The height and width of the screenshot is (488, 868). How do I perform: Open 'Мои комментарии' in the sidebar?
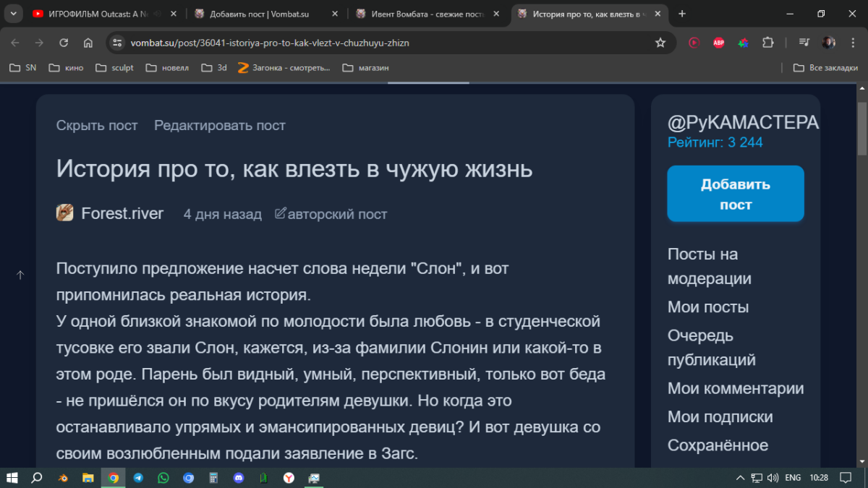[x=735, y=388]
